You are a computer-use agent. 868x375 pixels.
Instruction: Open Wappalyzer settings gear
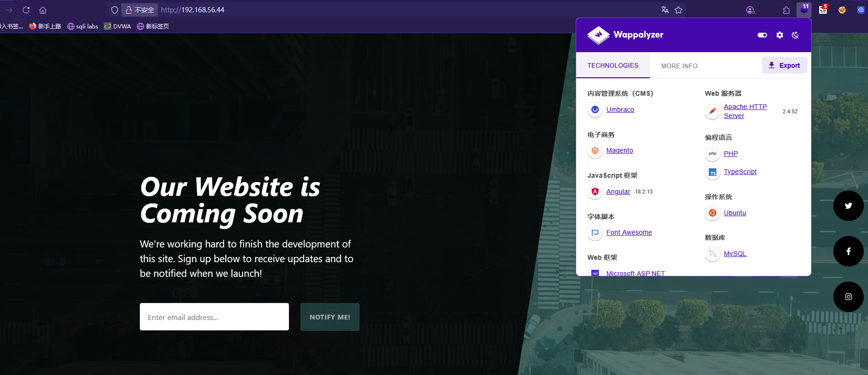(x=779, y=35)
